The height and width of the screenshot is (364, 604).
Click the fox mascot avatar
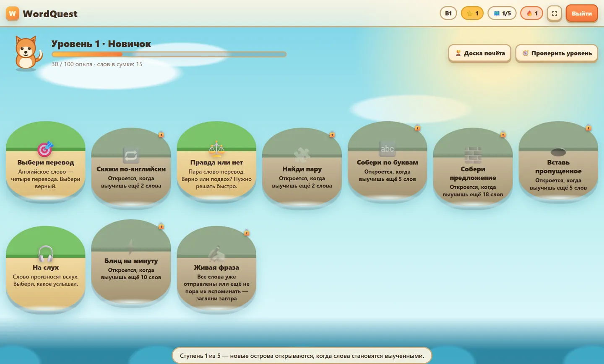[28, 53]
